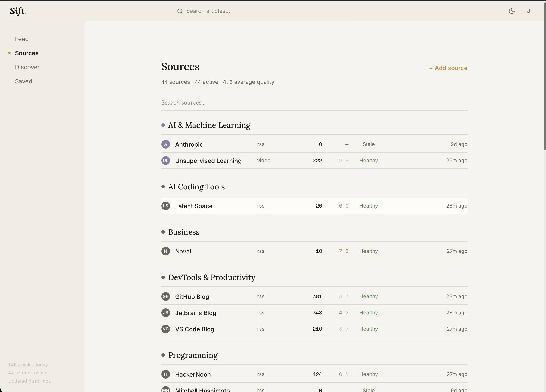Collapse the Programming section

tap(193, 355)
